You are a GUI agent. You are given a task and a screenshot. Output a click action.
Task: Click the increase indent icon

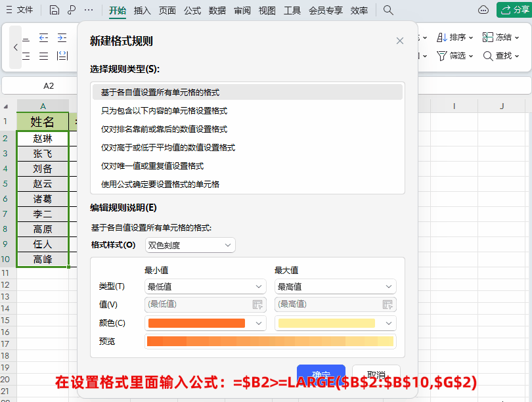click(62, 37)
